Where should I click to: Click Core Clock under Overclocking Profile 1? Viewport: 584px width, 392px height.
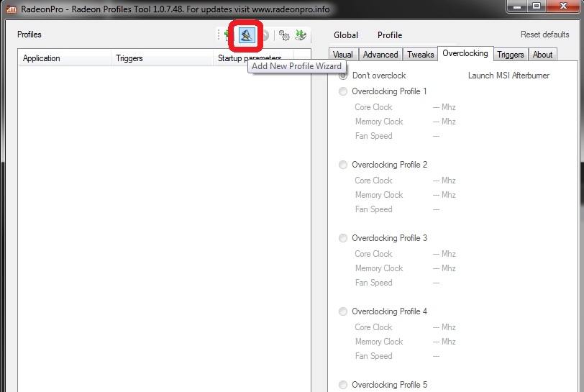373,107
